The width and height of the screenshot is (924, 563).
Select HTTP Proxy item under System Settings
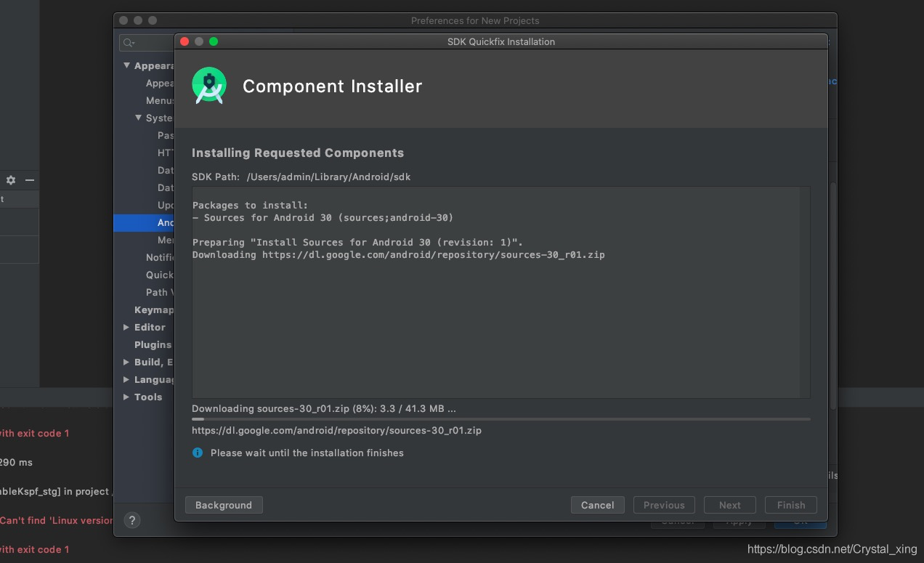pyautogui.click(x=166, y=153)
